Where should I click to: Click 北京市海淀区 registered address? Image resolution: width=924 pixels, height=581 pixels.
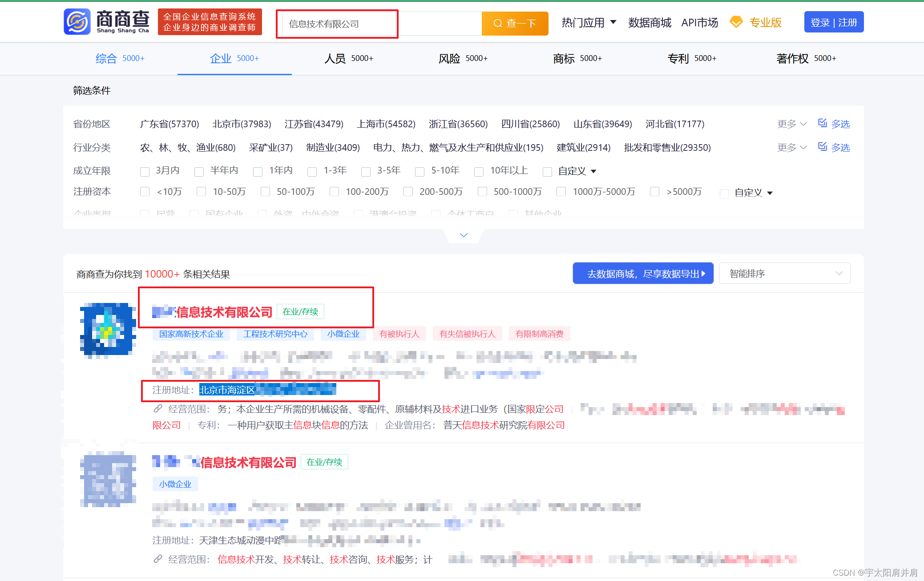[x=227, y=390]
